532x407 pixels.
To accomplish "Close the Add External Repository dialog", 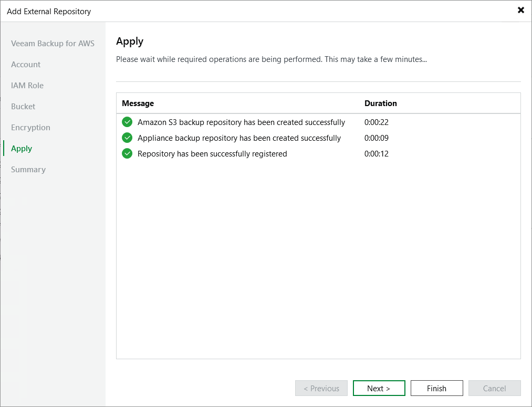I will 520,11.
